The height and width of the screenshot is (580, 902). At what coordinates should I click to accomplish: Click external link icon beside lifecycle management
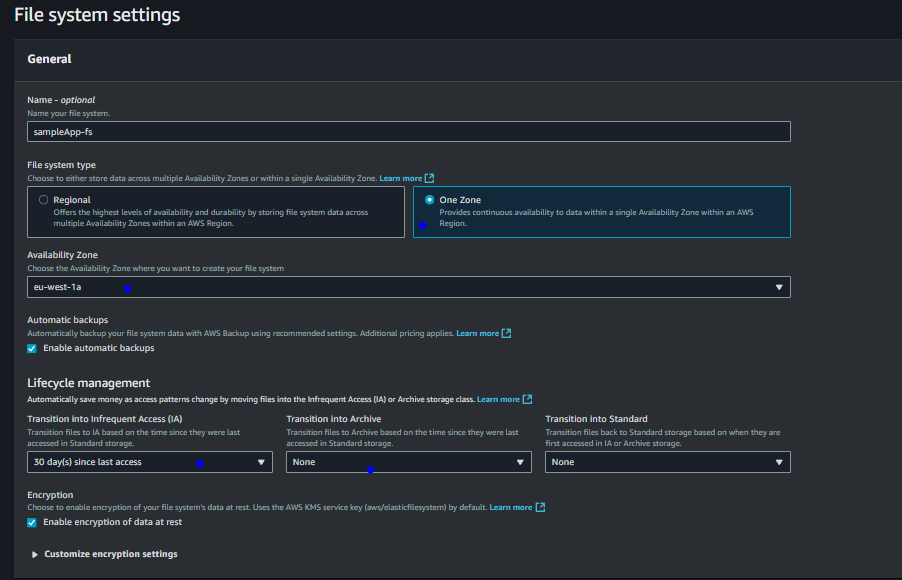point(527,399)
